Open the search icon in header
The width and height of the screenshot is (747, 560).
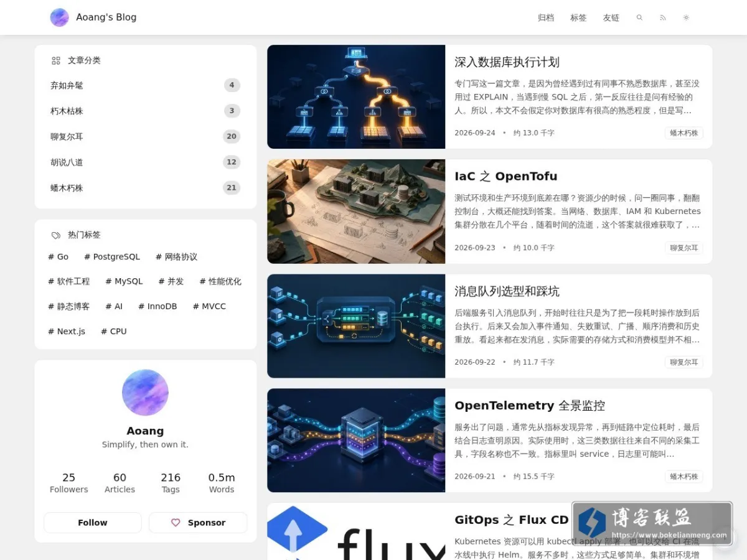coord(639,17)
